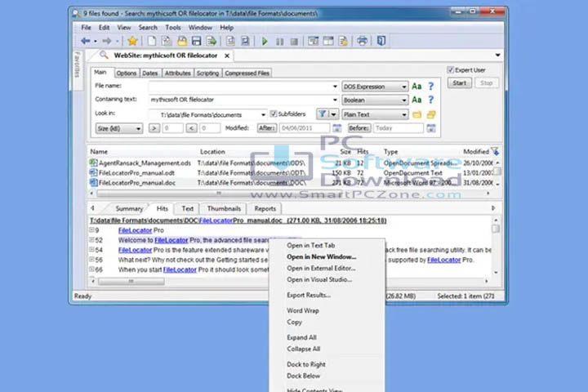This screenshot has width=588, height=392.
Task: Click the Start button
Action: 459,83
